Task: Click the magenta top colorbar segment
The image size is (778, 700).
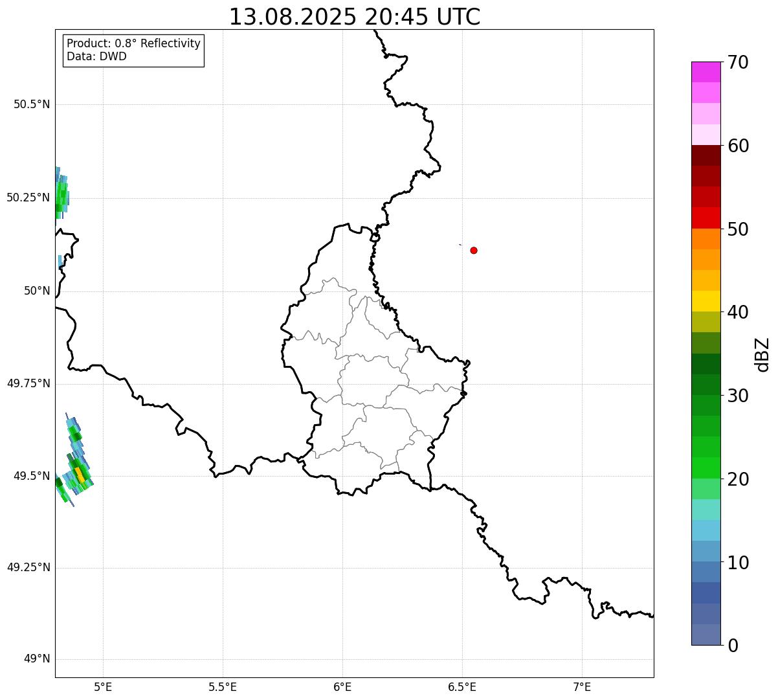Action: pyautogui.click(x=706, y=72)
